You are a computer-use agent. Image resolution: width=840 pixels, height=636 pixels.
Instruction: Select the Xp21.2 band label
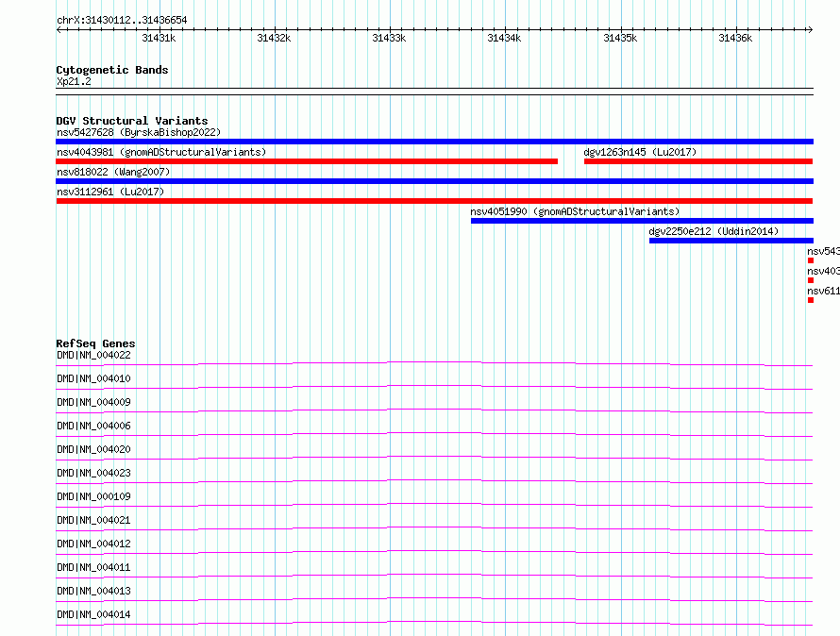click(74, 81)
